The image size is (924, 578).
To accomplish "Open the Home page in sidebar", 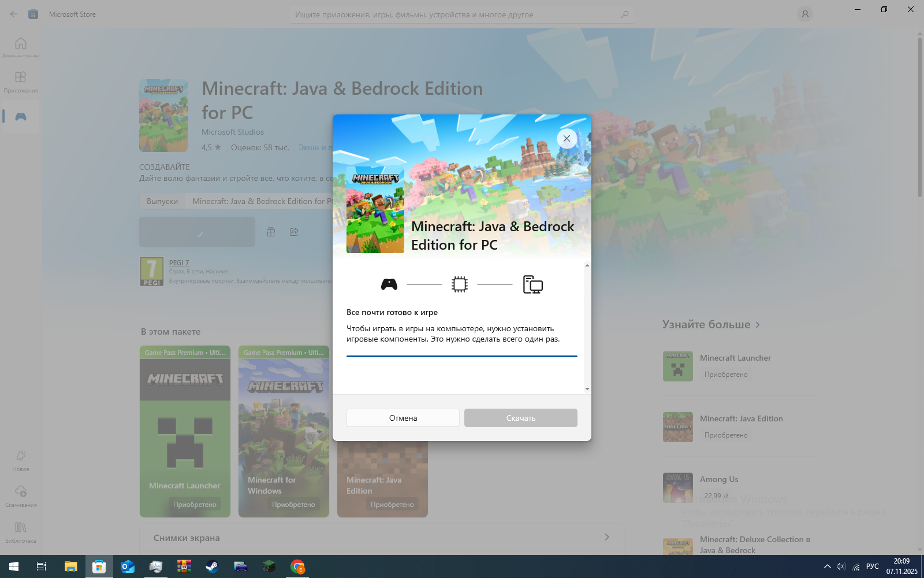I will 21,47.
